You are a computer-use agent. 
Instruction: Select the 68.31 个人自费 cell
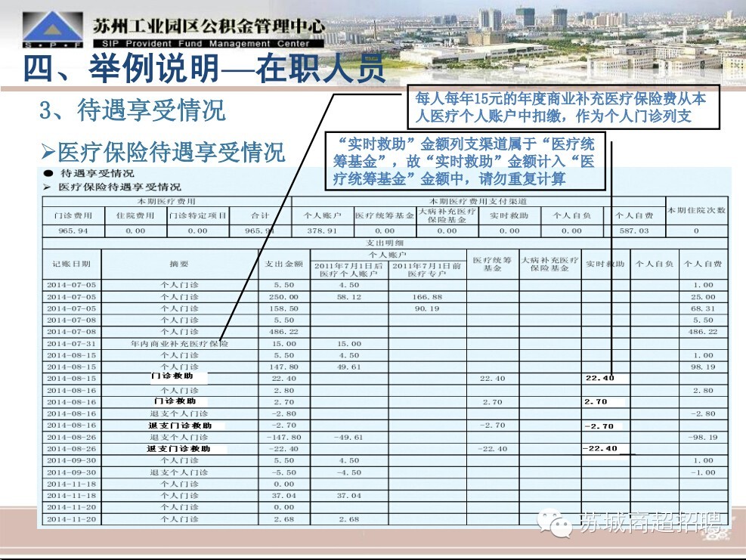[x=703, y=309]
